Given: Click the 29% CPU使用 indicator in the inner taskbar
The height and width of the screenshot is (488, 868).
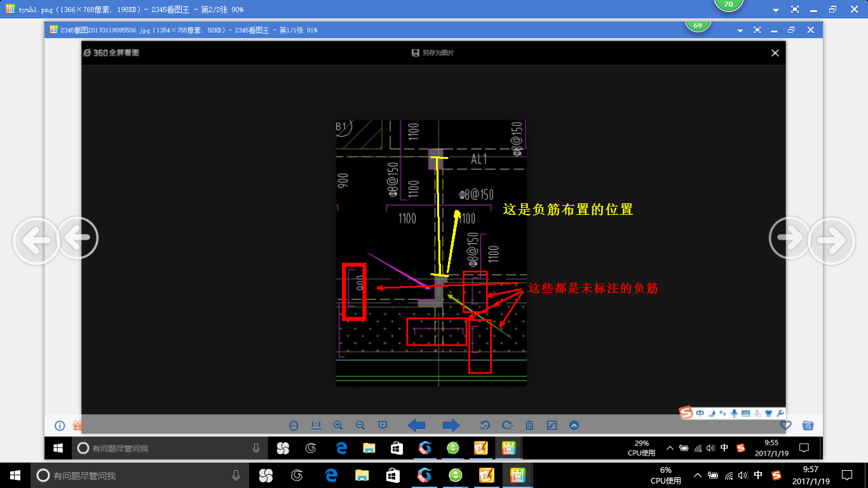Looking at the screenshot, I should point(641,448).
